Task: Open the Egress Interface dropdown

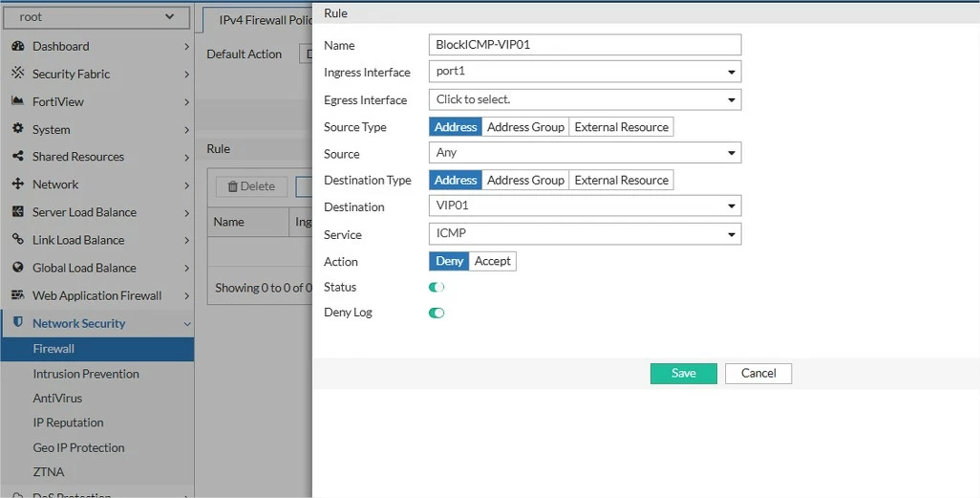Action: tap(585, 99)
